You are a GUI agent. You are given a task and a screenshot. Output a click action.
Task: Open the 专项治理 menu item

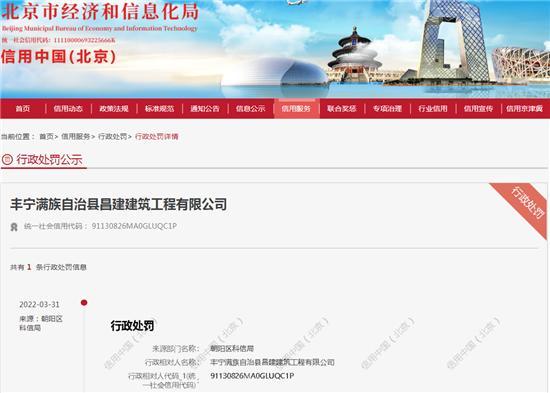click(387, 109)
